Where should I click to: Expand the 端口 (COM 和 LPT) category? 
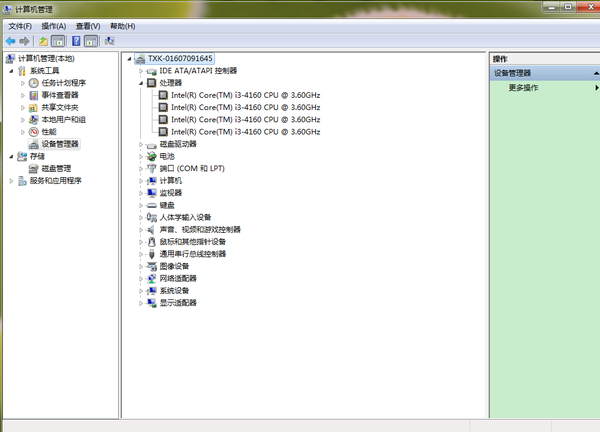click(x=141, y=169)
